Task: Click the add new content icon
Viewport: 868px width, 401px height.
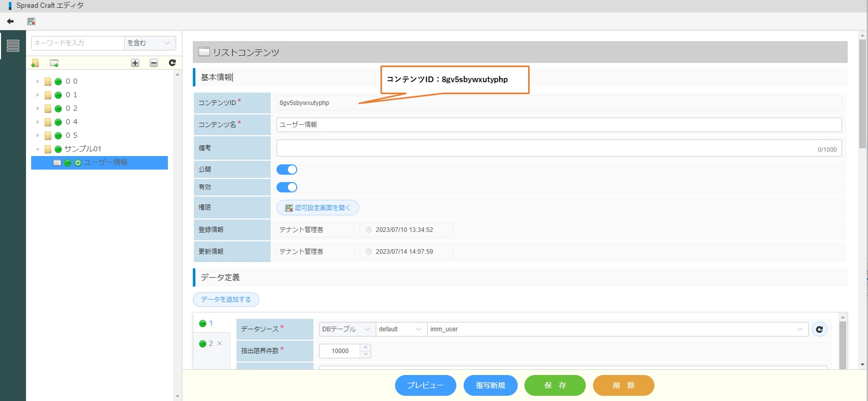Action: click(x=54, y=63)
